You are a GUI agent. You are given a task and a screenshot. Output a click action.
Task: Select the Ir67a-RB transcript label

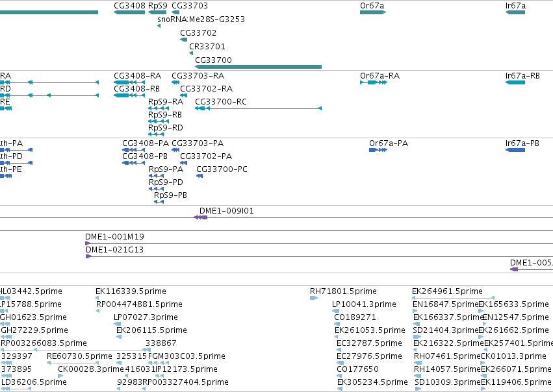(522, 76)
